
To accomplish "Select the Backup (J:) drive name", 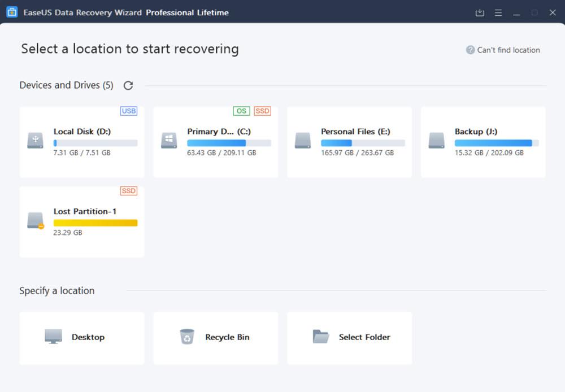I will [476, 132].
